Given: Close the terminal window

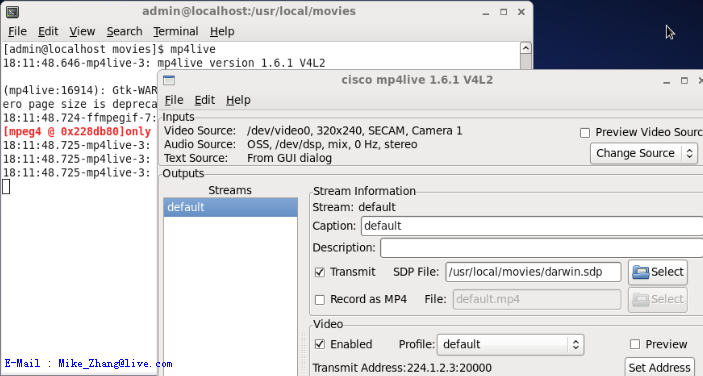Looking at the screenshot, I should 521,12.
